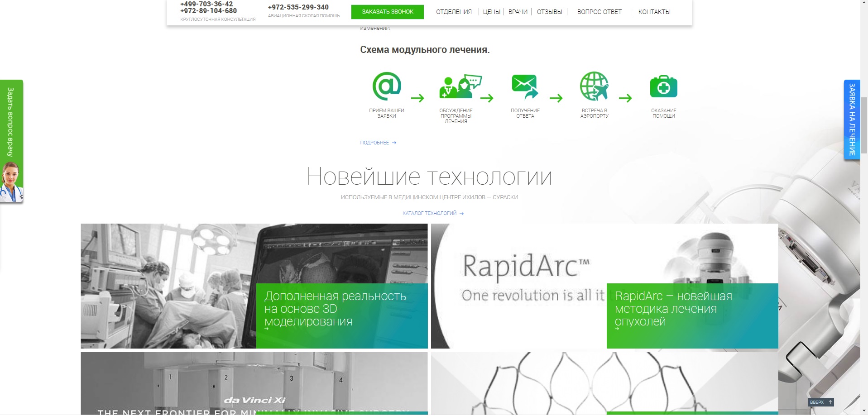The height and width of the screenshot is (416, 868).
Task: Click the treatment program discussion icon
Action: tap(460, 86)
